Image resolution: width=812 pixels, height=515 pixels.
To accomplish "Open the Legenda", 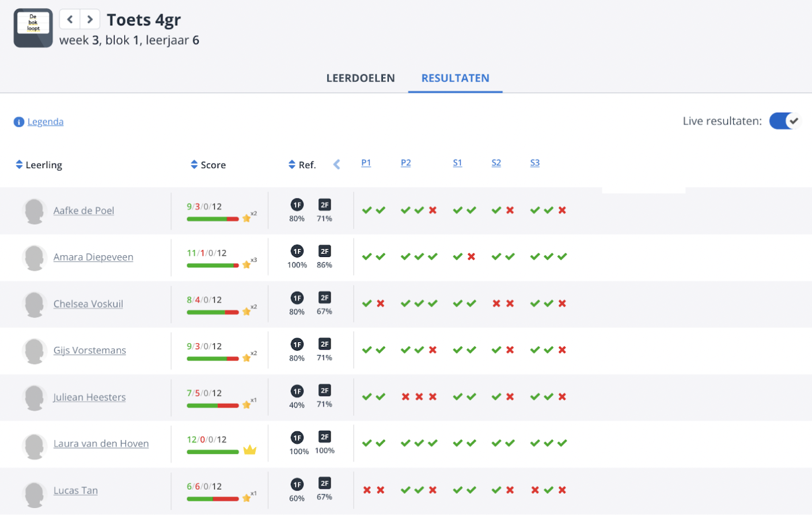I will click(x=45, y=122).
